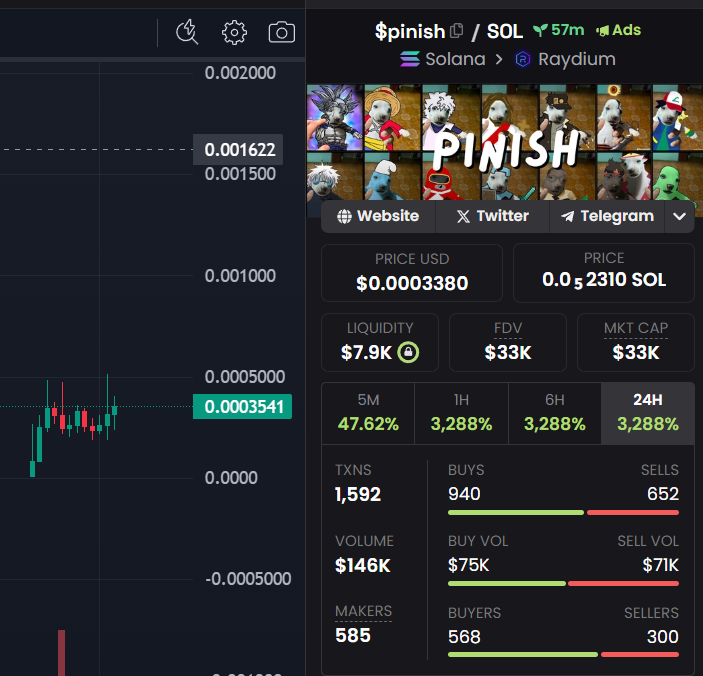Click the current price label 0.0003541
This screenshot has width=703, height=676.
243,407
